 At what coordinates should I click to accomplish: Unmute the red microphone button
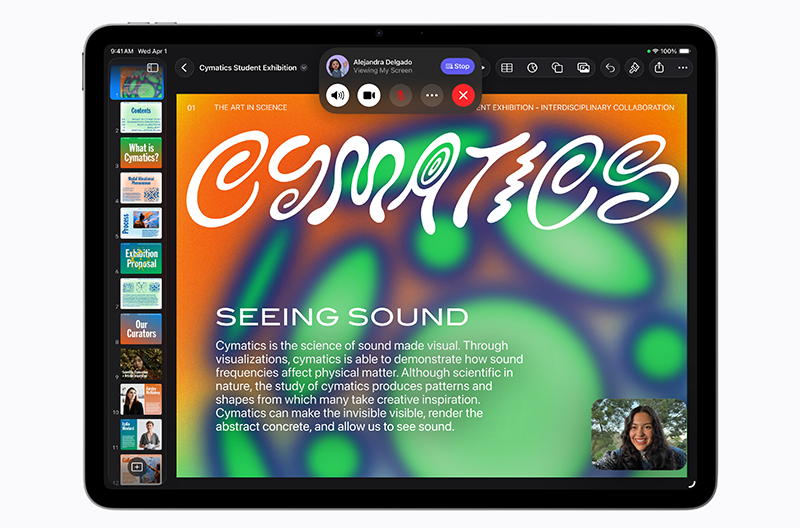tap(400, 95)
